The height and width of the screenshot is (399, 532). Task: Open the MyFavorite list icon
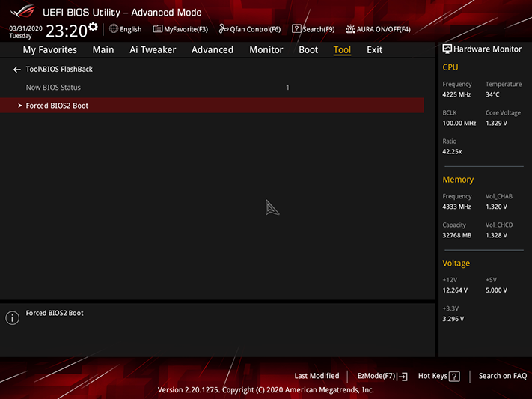[x=157, y=29]
